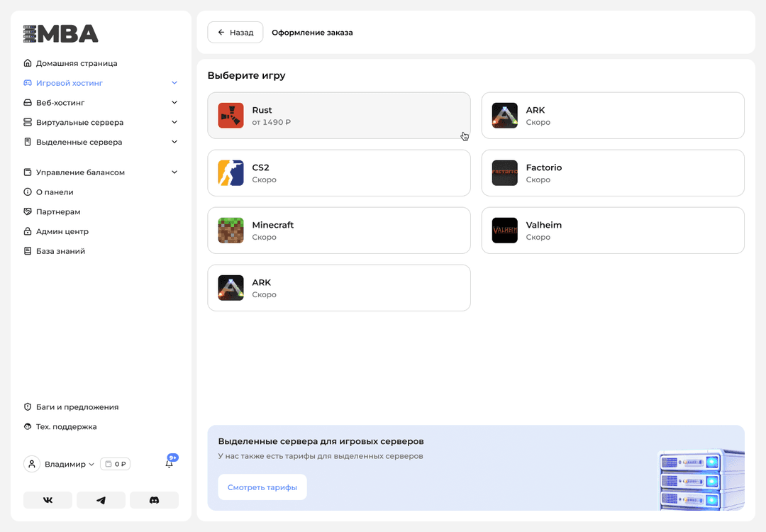This screenshot has height=532, width=766.
Task: Expand Управление балансом menu arrow
Action: coord(174,172)
